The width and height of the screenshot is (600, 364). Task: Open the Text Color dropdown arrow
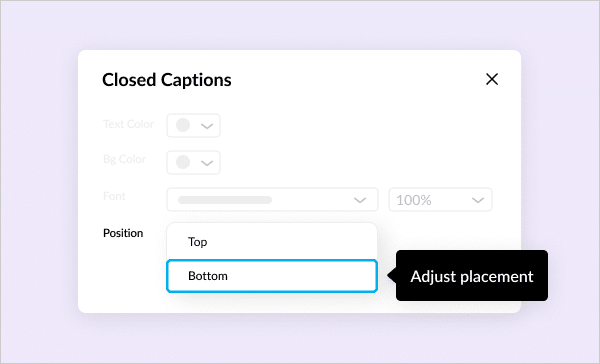tap(207, 126)
